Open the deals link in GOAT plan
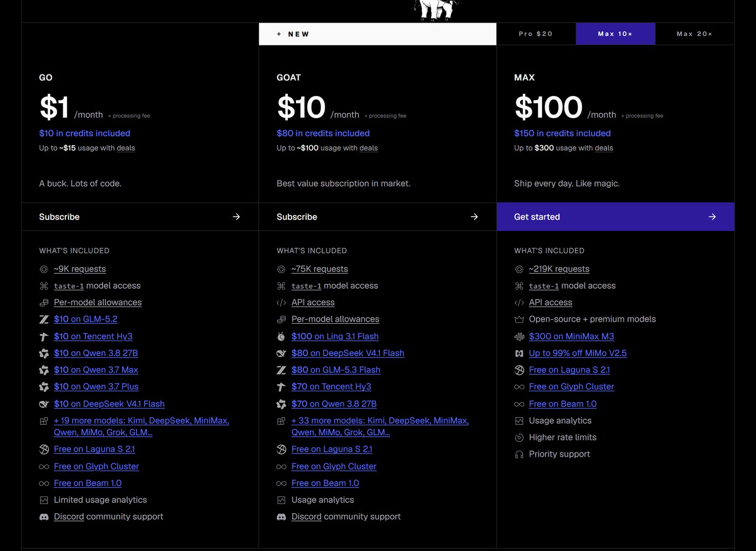 pyautogui.click(x=369, y=148)
